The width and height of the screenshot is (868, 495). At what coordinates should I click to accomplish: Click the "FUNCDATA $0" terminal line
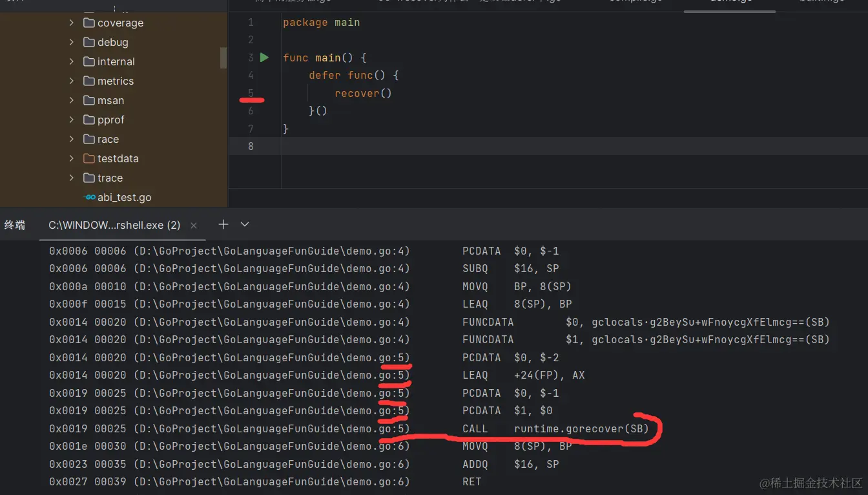click(x=646, y=322)
